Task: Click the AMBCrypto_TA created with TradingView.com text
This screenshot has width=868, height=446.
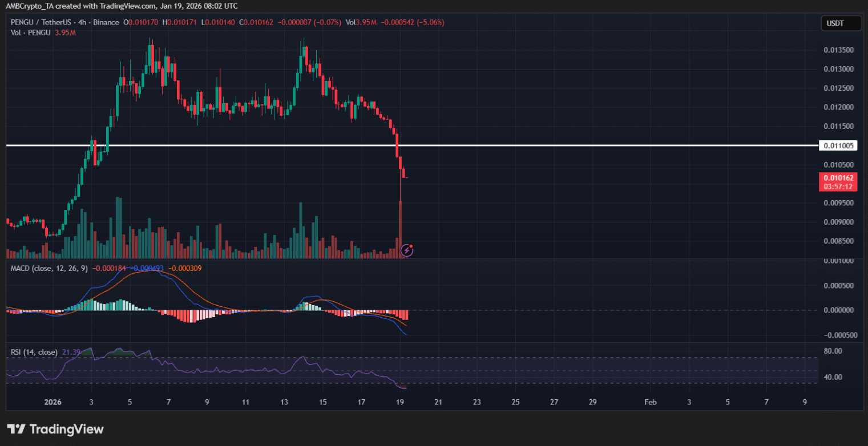Action: 82,5
